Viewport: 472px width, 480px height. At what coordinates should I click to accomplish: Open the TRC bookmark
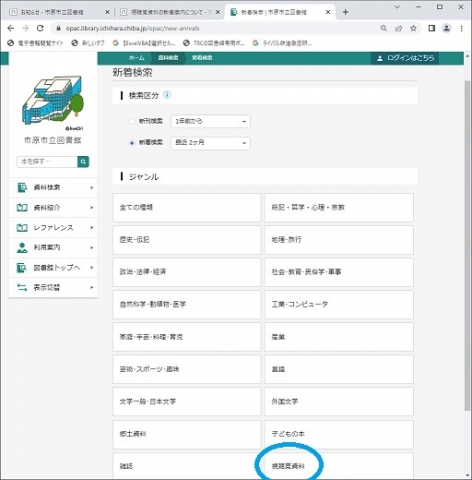click(214, 43)
